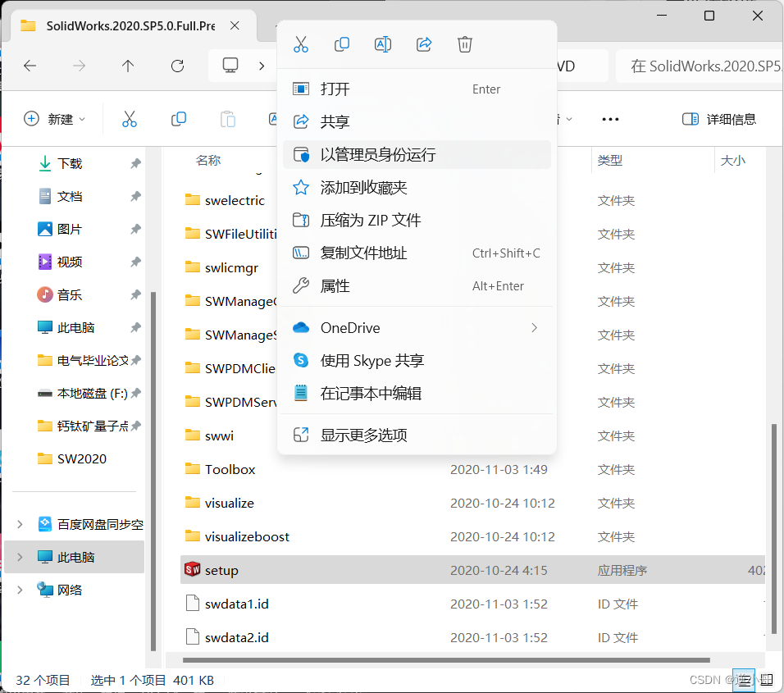The image size is (784, 693).
Task: Open 音乐 in the sidebar
Action: pyautogui.click(x=69, y=294)
